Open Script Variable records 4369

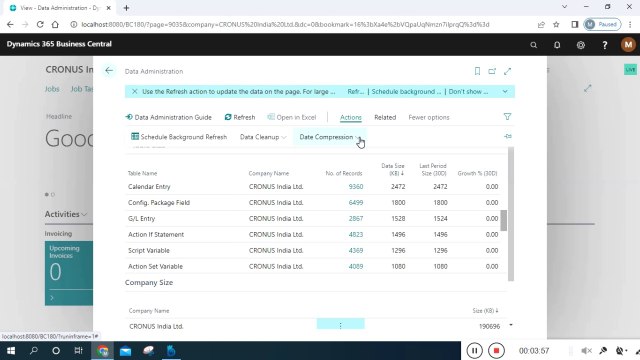(356, 250)
